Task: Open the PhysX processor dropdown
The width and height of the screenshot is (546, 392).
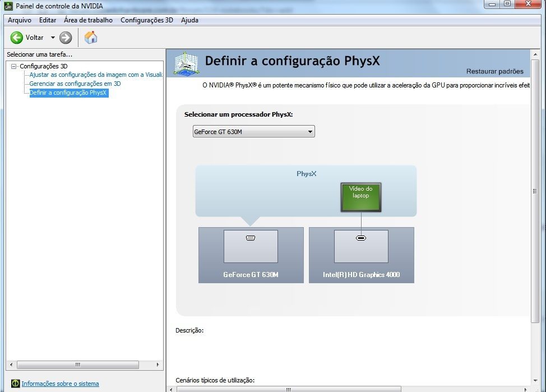Action: pyautogui.click(x=253, y=132)
